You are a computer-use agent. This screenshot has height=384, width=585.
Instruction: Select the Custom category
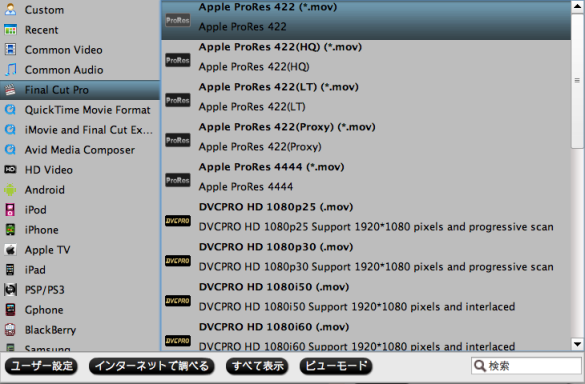(80, 10)
